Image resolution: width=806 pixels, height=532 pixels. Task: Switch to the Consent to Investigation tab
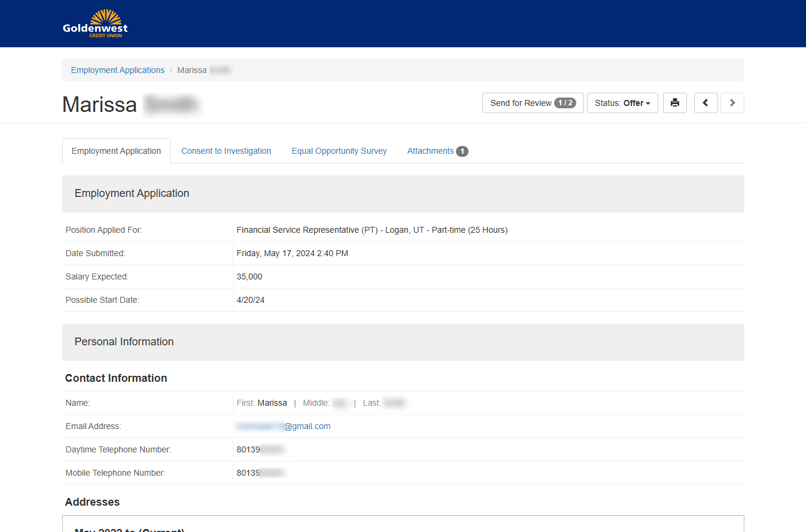pyautogui.click(x=226, y=151)
